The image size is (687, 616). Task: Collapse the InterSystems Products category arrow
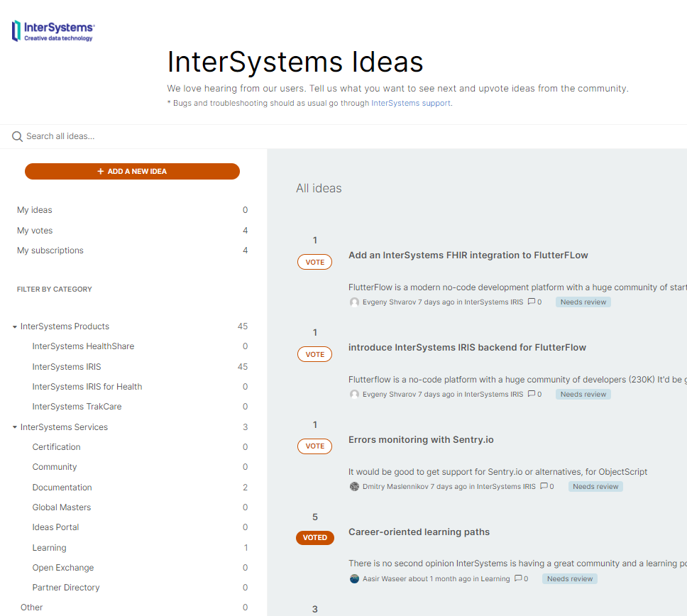pos(14,327)
